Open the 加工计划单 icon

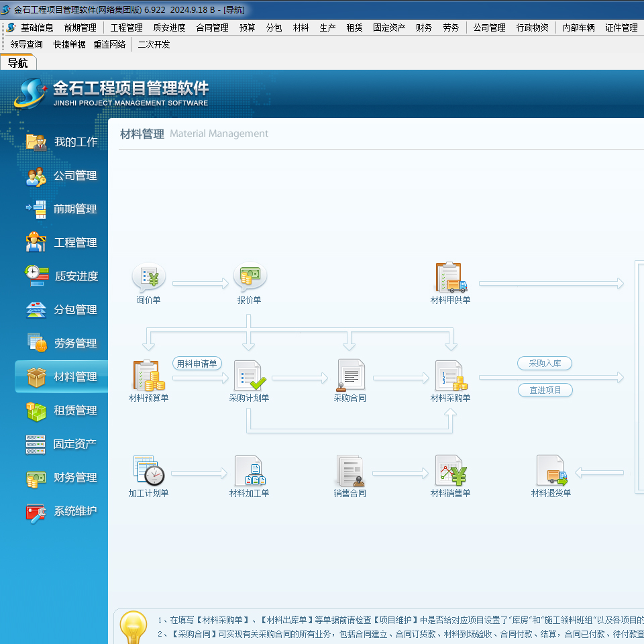[148, 471]
